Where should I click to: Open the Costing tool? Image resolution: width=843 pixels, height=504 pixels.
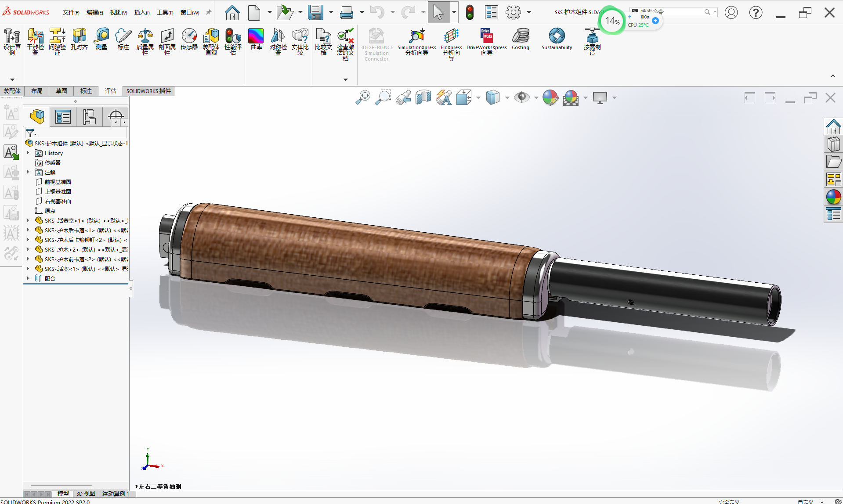pos(521,39)
